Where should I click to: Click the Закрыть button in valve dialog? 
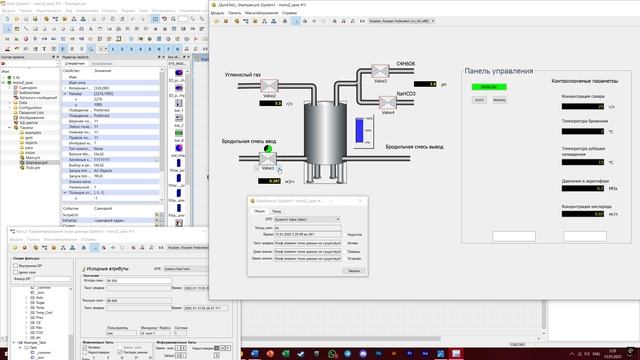353,271
